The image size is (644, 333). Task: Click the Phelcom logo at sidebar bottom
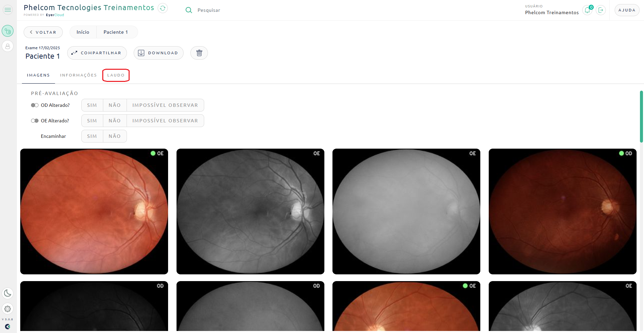pos(8,326)
